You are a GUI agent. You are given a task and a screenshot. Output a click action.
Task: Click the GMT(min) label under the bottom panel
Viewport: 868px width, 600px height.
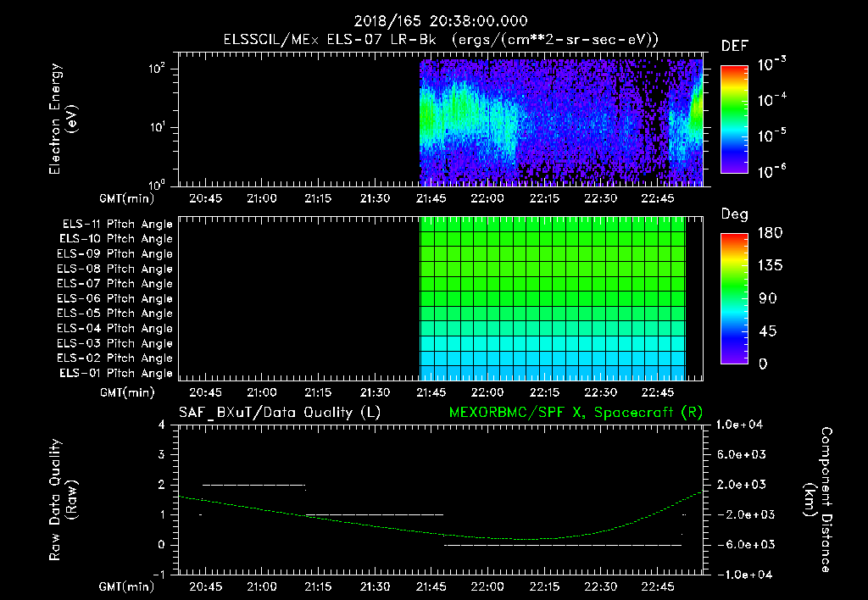point(127,586)
